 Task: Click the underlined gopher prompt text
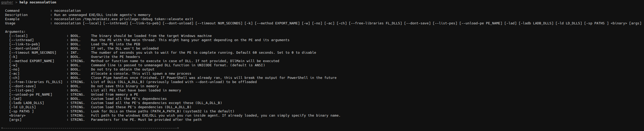pos(7,2)
